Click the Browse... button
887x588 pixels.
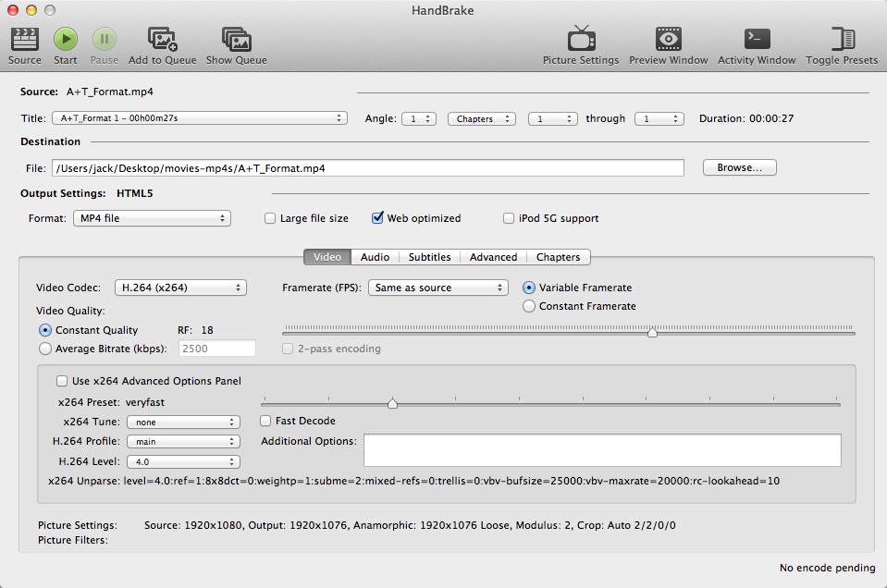coord(739,168)
